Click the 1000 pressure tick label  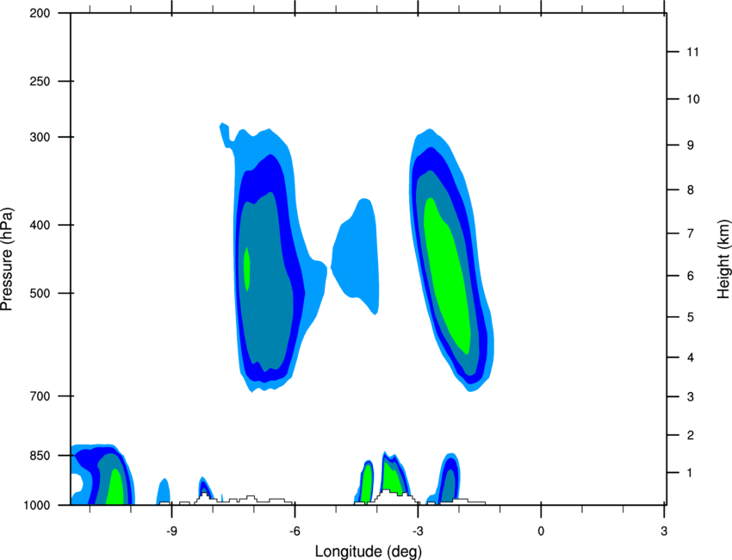pos(37,506)
